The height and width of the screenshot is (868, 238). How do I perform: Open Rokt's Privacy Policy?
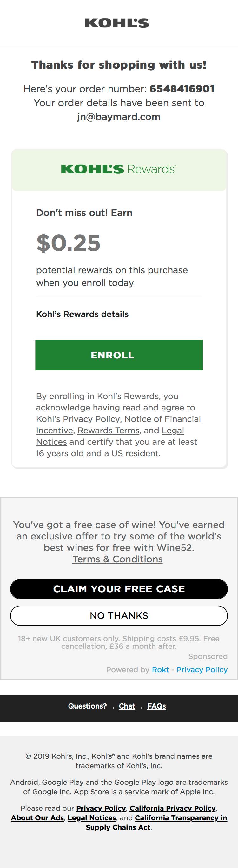(202, 670)
